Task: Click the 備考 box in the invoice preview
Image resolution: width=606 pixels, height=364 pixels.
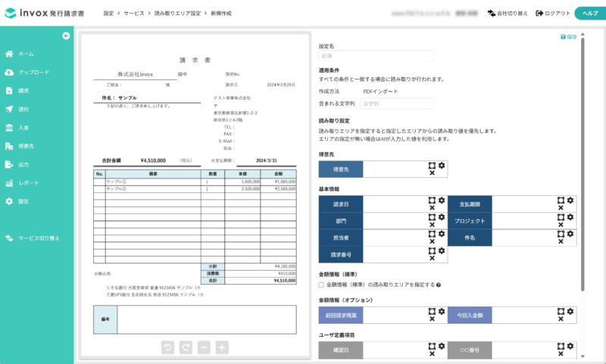Action: point(195,319)
